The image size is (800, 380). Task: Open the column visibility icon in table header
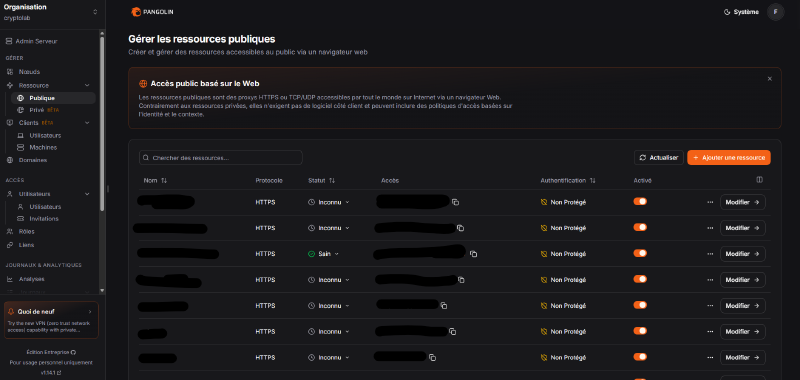[x=759, y=180]
